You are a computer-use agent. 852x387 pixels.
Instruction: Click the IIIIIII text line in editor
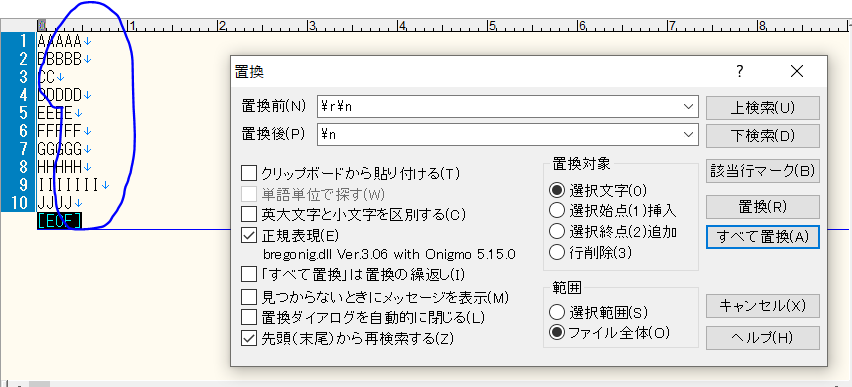tap(68, 185)
